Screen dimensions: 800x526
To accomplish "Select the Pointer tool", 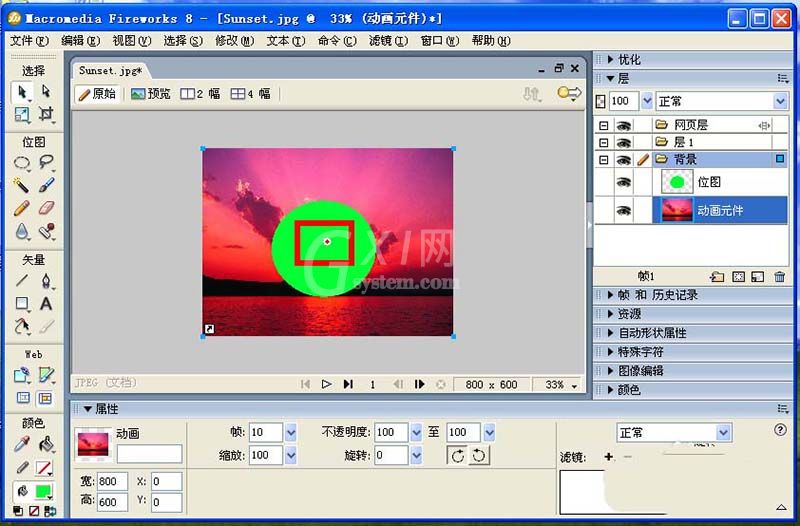I will click(x=22, y=92).
